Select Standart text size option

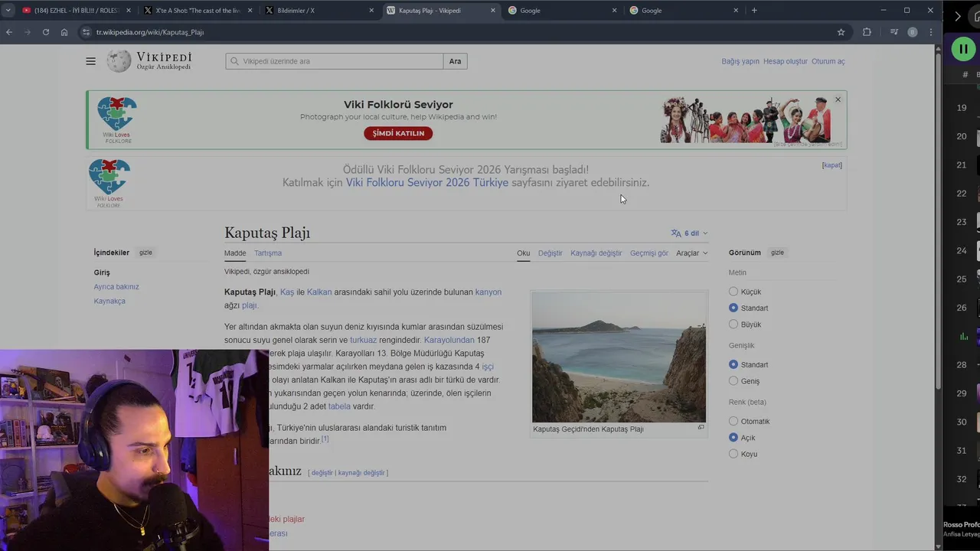click(x=733, y=308)
